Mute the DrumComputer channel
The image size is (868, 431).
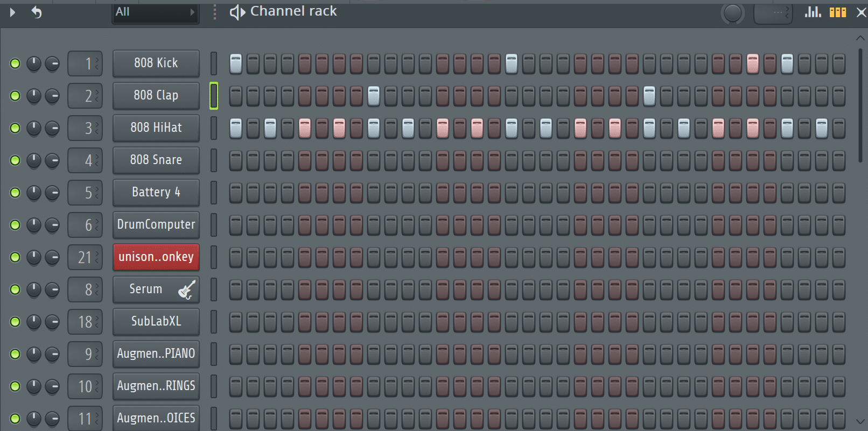pyautogui.click(x=15, y=225)
